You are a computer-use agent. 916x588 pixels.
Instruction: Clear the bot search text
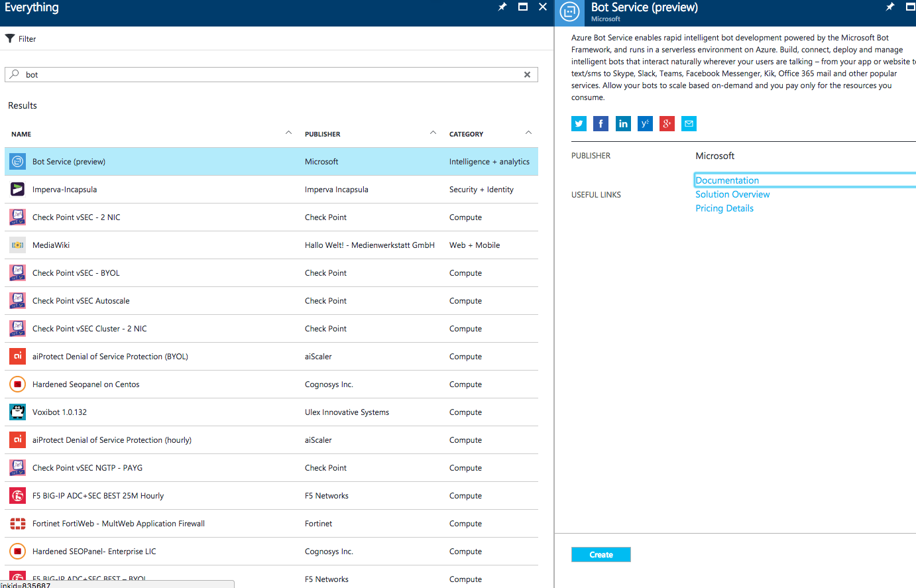[x=527, y=75]
